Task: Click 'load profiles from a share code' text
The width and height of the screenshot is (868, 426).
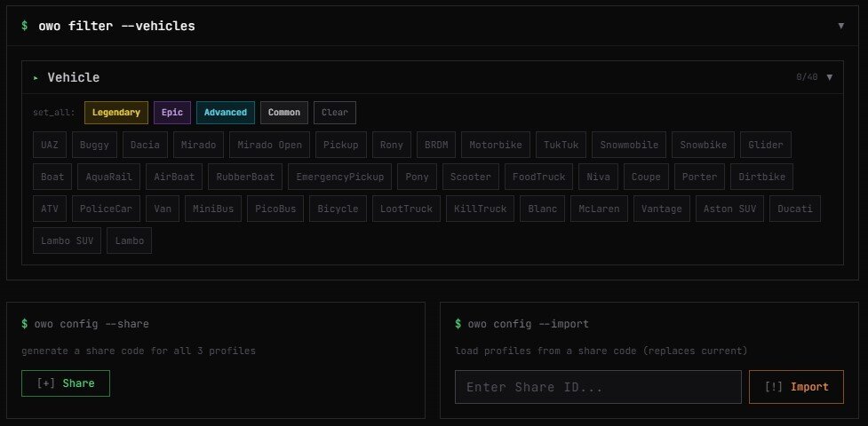Action: pos(601,351)
